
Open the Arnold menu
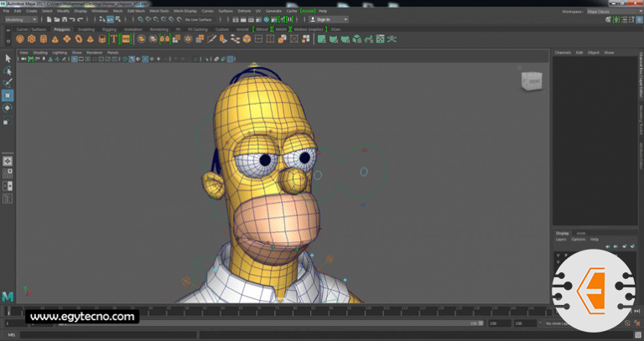307,11
